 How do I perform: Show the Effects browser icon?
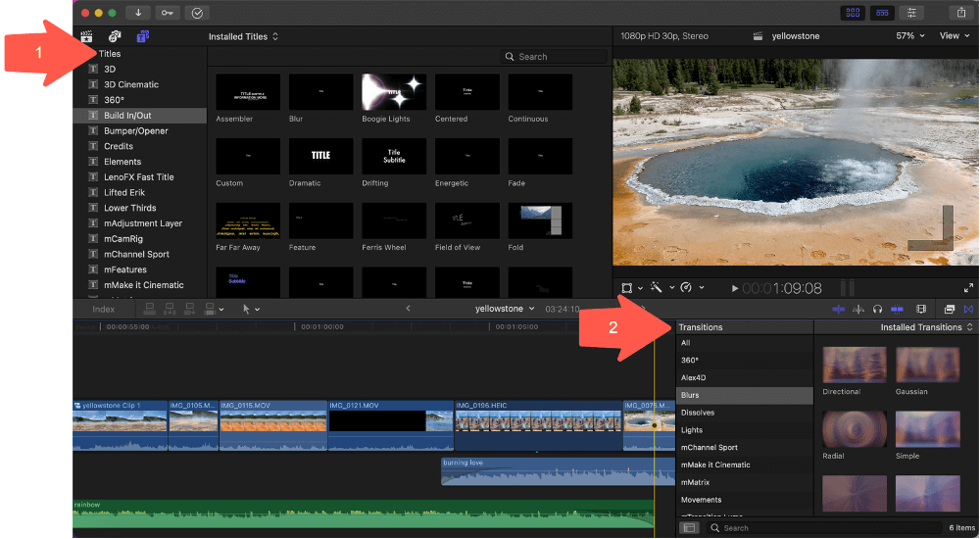950,309
